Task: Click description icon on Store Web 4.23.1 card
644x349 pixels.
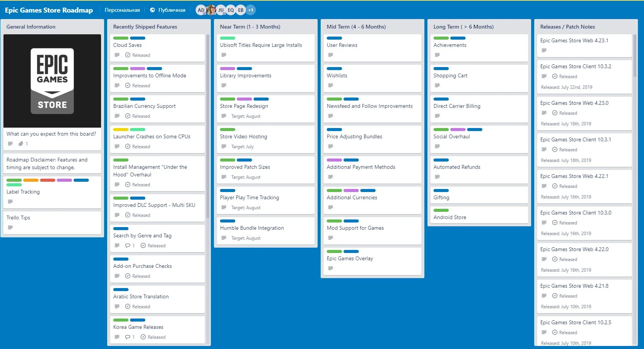Action: [x=544, y=51]
